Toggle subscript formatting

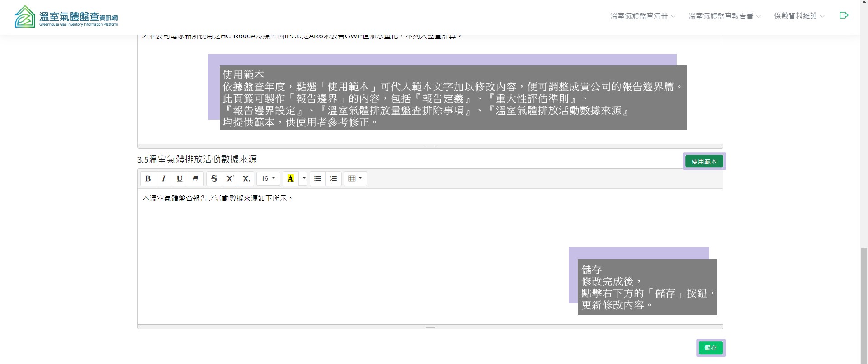[246, 179]
